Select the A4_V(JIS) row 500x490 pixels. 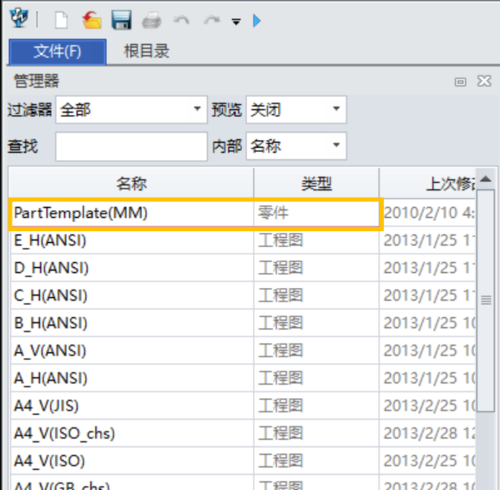coord(242,406)
